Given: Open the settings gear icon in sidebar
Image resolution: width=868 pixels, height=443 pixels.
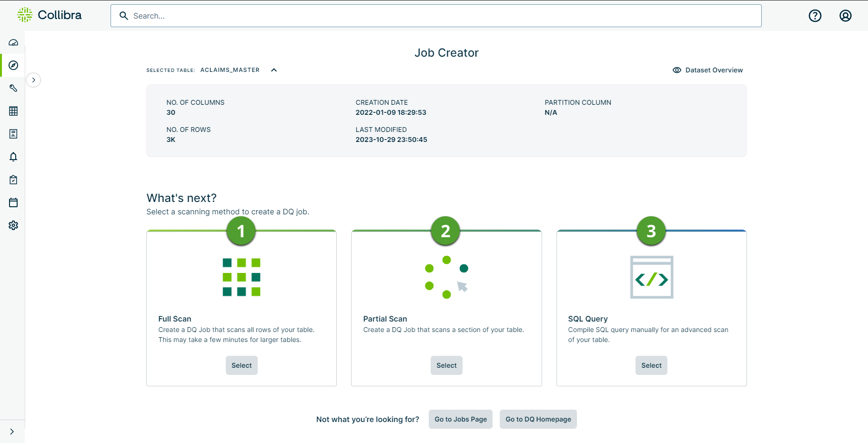Looking at the screenshot, I should click(13, 225).
